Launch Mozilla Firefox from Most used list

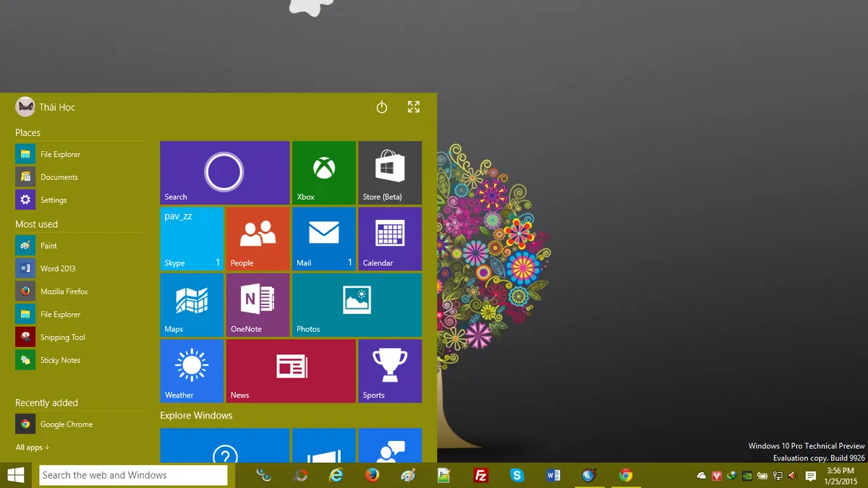pos(80,291)
